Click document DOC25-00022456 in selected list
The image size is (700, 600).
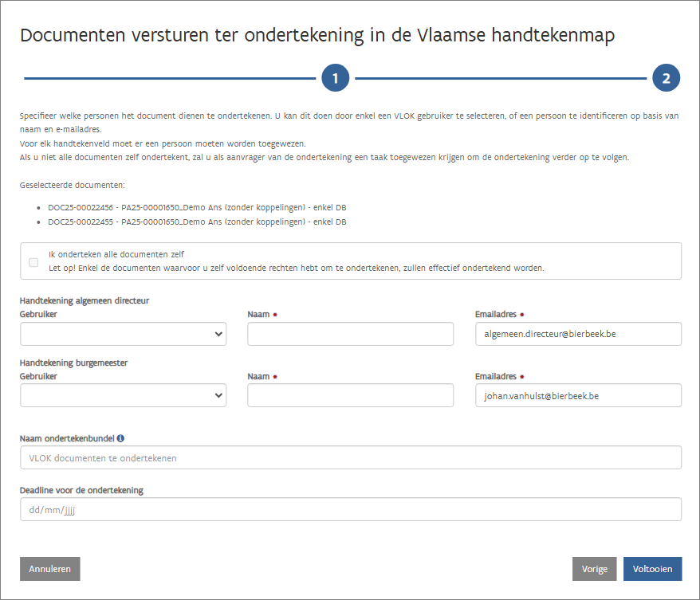click(x=196, y=207)
